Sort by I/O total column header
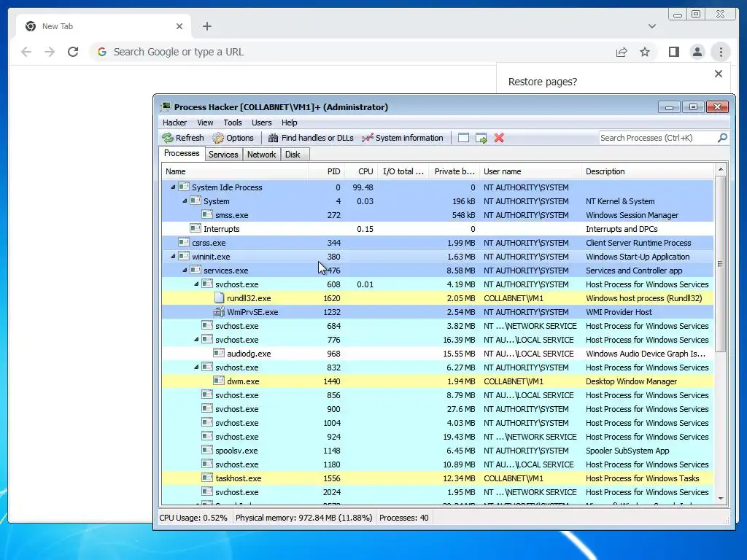Image resolution: width=747 pixels, height=560 pixels. coord(403,171)
